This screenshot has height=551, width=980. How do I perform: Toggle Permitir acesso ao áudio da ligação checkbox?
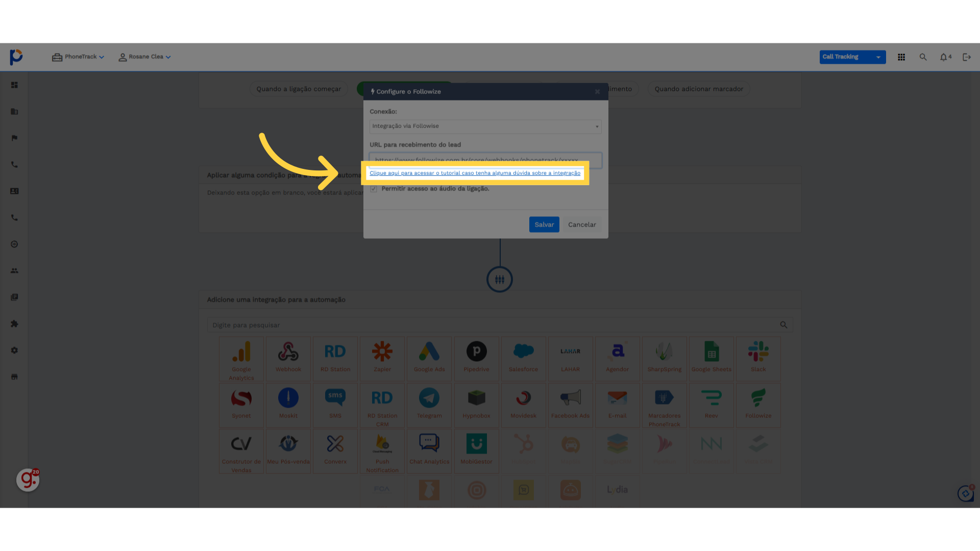374,189
